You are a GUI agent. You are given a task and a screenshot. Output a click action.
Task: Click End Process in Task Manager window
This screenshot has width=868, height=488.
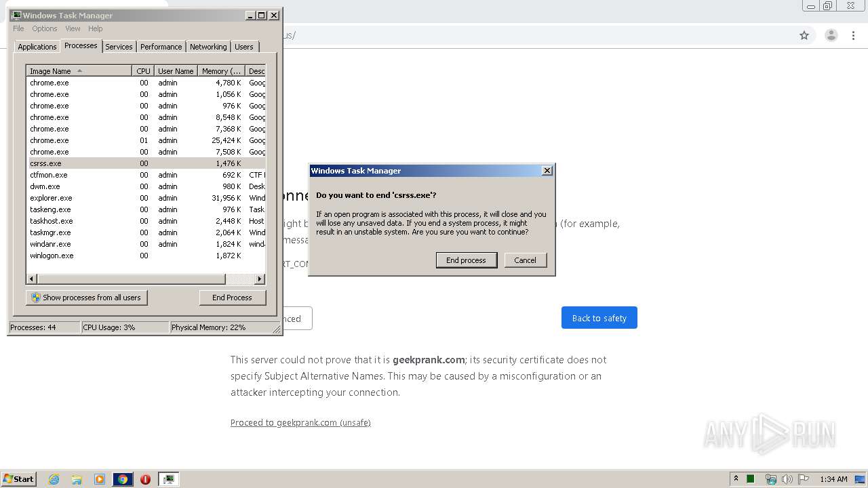coord(232,298)
